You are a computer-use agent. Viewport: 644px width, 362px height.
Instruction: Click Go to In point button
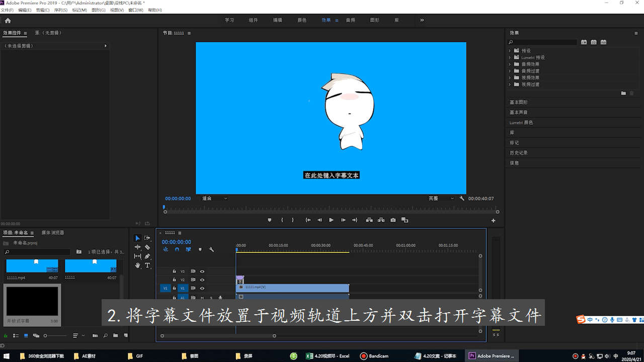(x=308, y=220)
